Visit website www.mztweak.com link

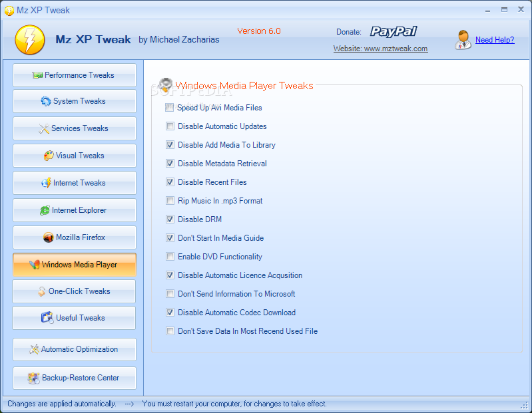(x=380, y=49)
